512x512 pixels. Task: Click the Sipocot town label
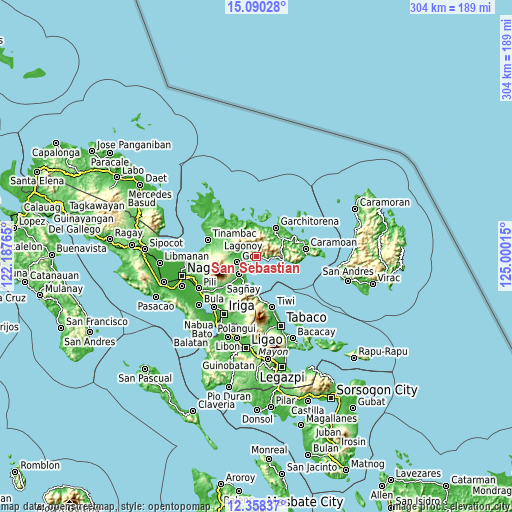point(166,243)
